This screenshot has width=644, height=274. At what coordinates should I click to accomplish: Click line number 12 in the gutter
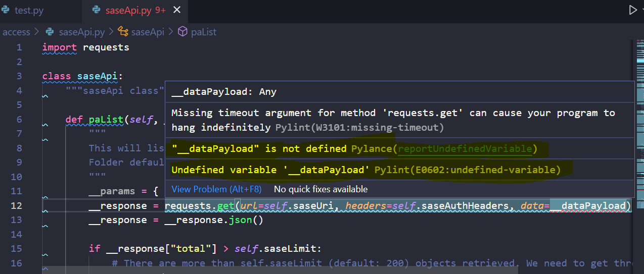point(16,205)
